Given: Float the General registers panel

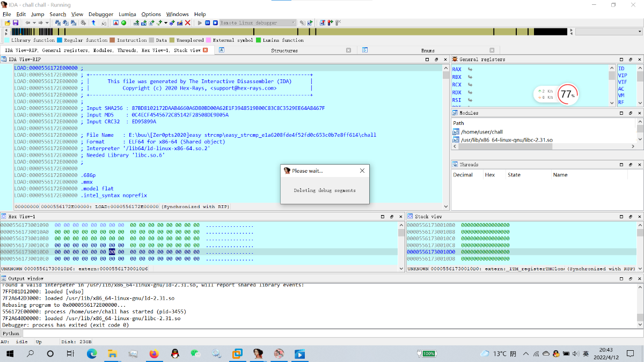Looking at the screenshot, I should click(631, 60).
